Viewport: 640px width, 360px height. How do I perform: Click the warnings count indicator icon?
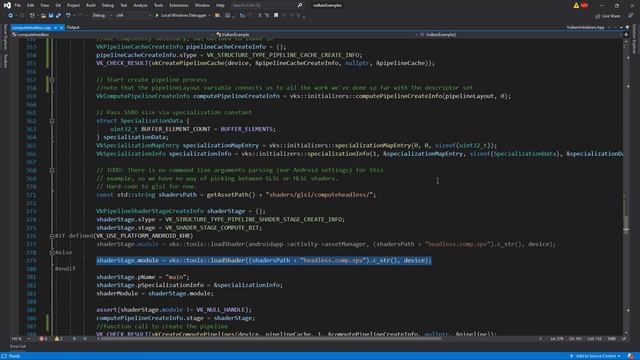(58, 339)
